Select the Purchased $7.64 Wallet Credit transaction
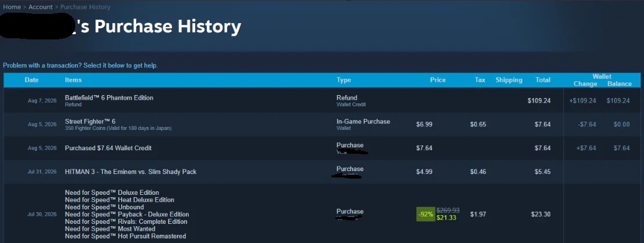Screen dimensions: 644x243 [x=322, y=148]
